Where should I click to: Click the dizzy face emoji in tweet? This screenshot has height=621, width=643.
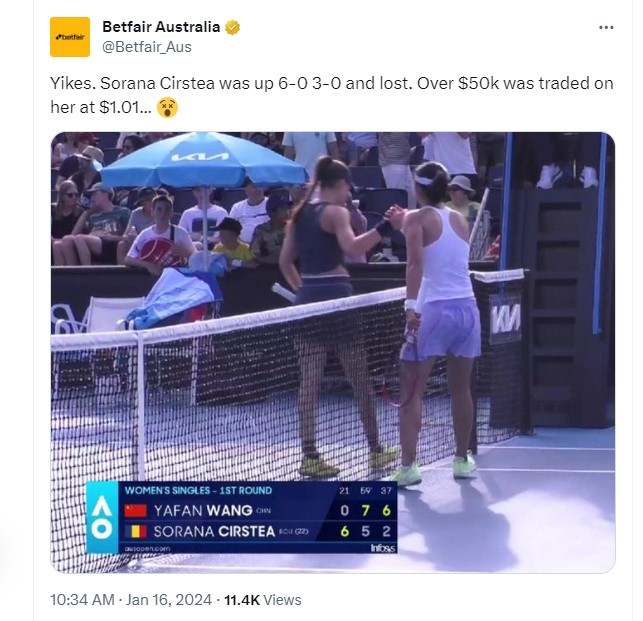tap(167, 107)
